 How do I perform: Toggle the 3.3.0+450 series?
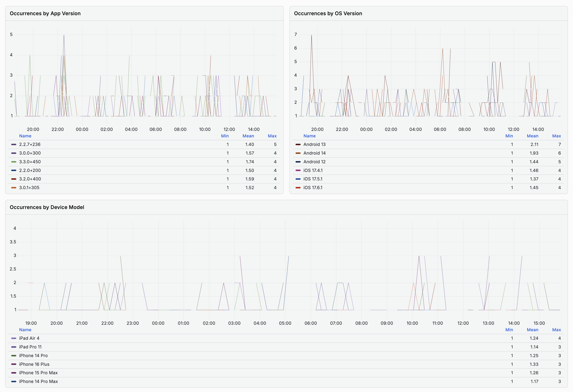(x=30, y=162)
